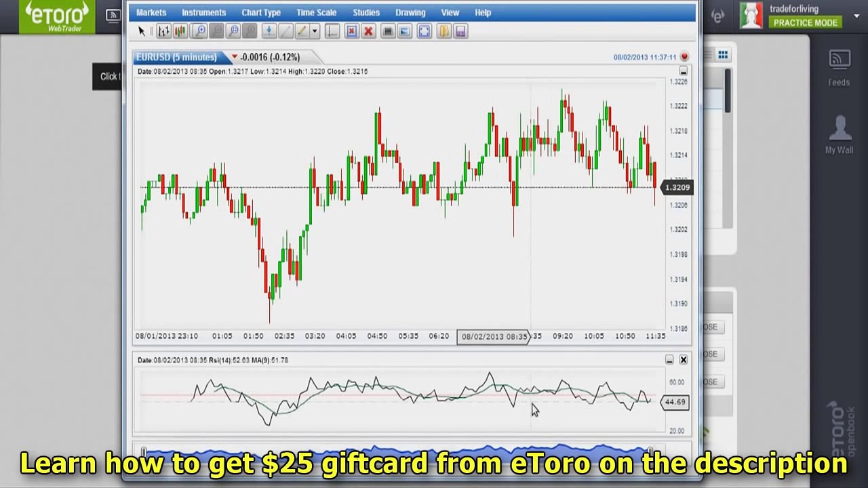Click the greyed-out reset zoom icon
868x488 pixels.
coord(250,31)
